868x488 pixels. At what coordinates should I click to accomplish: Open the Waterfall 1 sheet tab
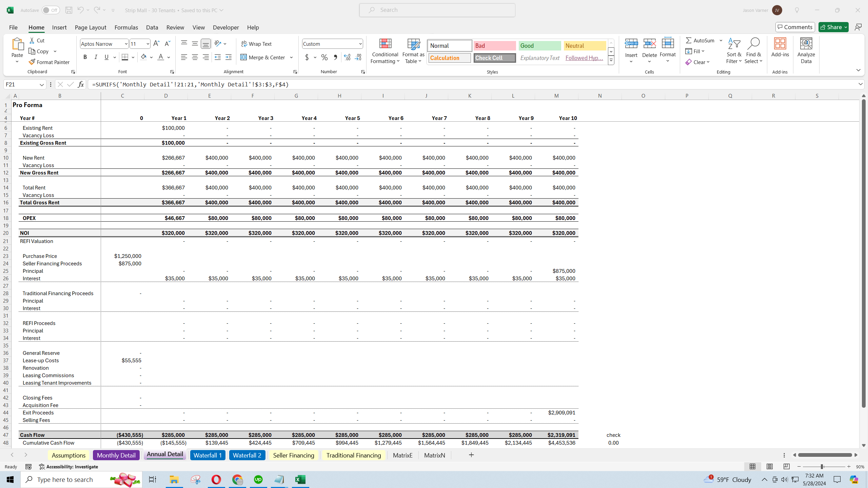208,455
